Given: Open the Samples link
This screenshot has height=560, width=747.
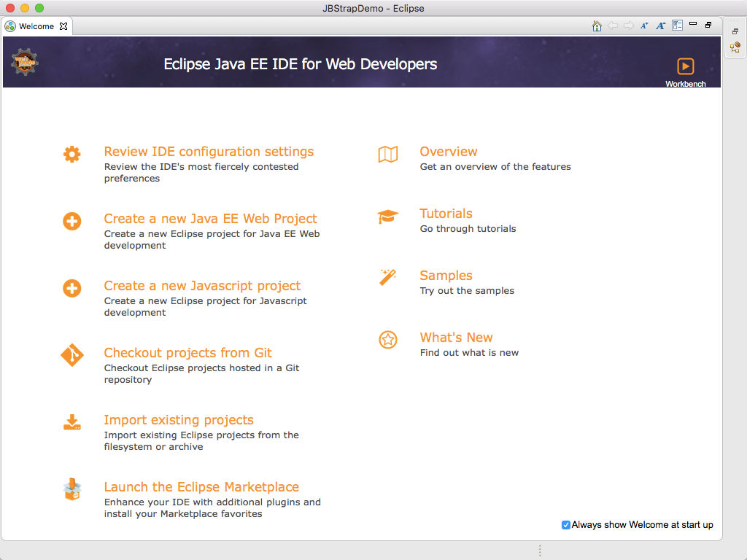Looking at the screenshot, I should click(x=446, y=275).
